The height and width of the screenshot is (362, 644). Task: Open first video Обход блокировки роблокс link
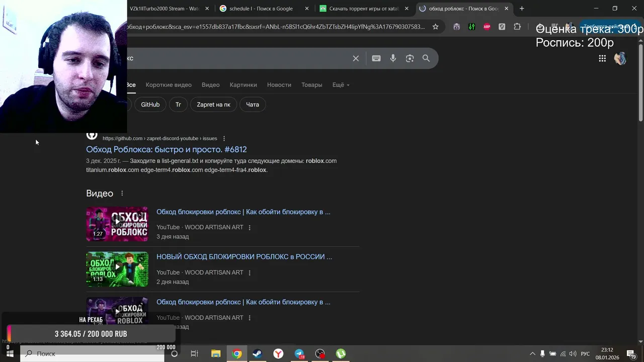(243, 212)
